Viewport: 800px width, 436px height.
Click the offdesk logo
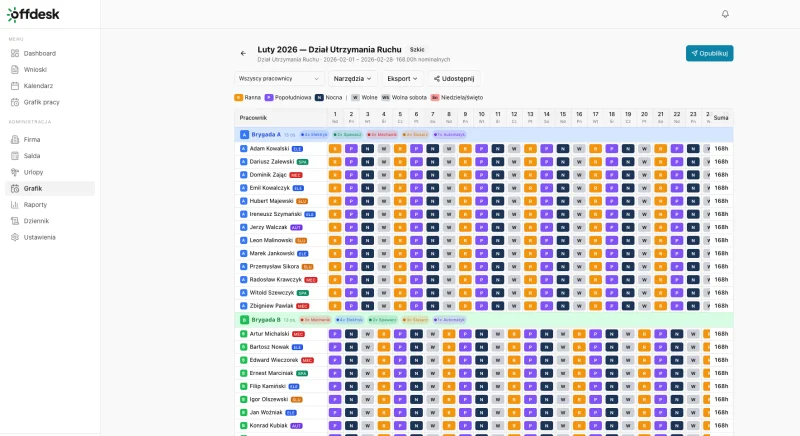(35, 14)
